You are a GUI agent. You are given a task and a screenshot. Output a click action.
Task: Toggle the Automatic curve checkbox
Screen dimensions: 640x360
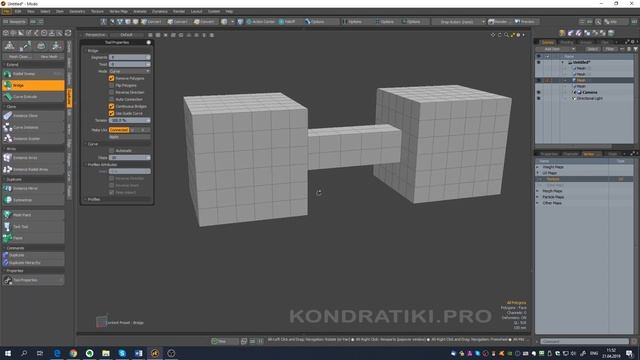111,151
